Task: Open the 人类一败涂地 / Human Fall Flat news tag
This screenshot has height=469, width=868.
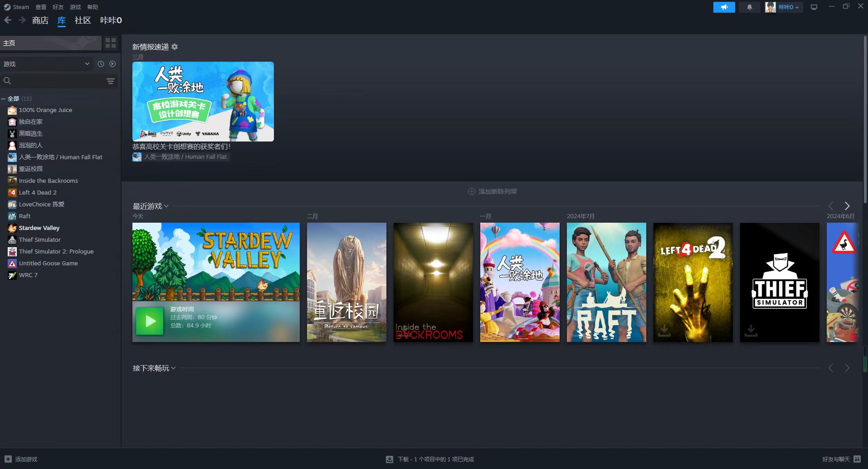Action: coord(181,157)
